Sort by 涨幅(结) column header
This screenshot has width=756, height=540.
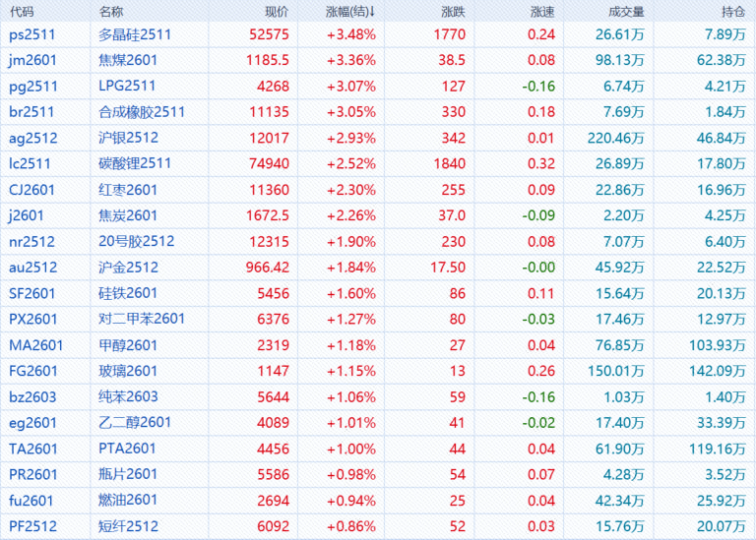tap(350, 11)
